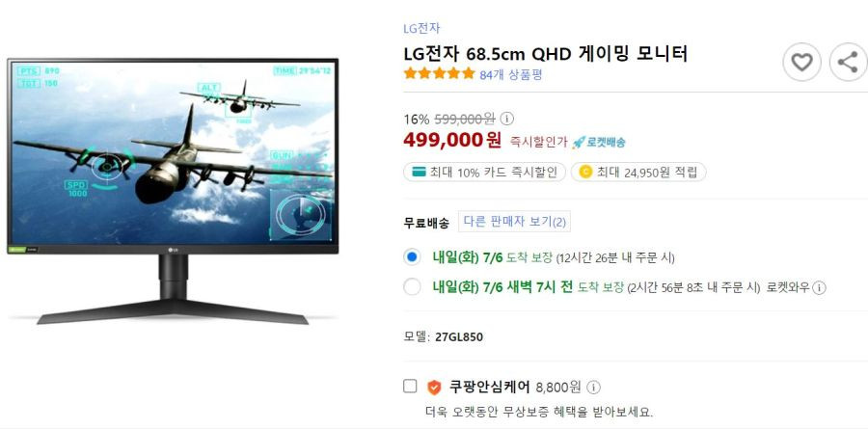868x429 pixels.
Task: Click the card icon for 카드 즉시할인
Action: click(420, 173)
